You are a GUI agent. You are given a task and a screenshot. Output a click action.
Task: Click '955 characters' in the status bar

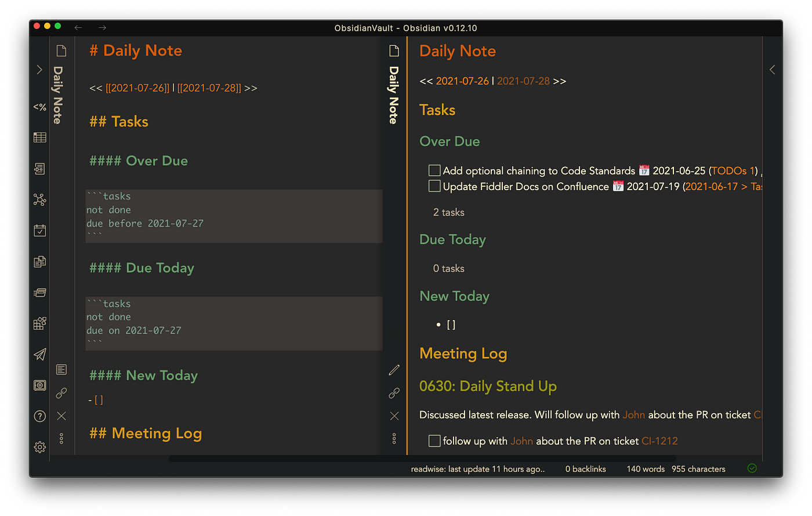pyautogui.click(x=698, y=469)
